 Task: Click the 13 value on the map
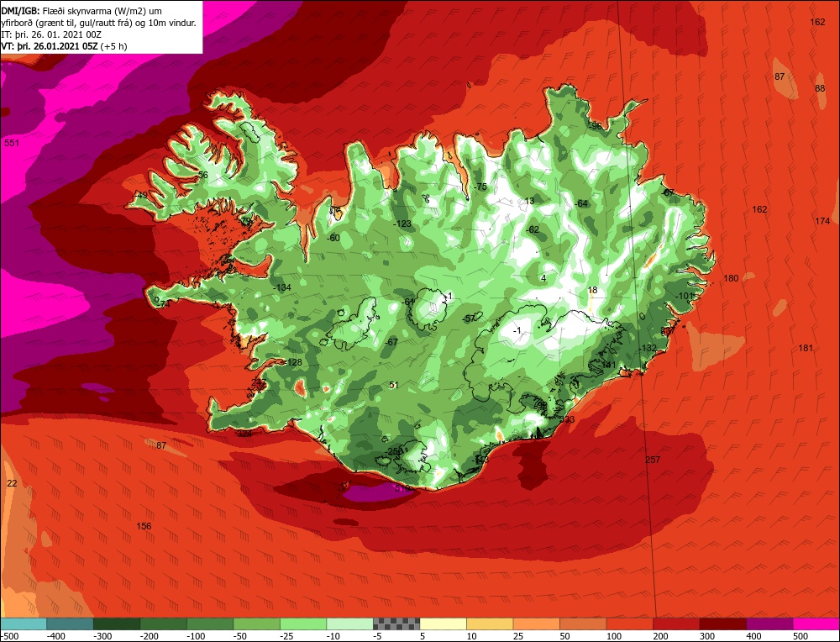point(529,201)
